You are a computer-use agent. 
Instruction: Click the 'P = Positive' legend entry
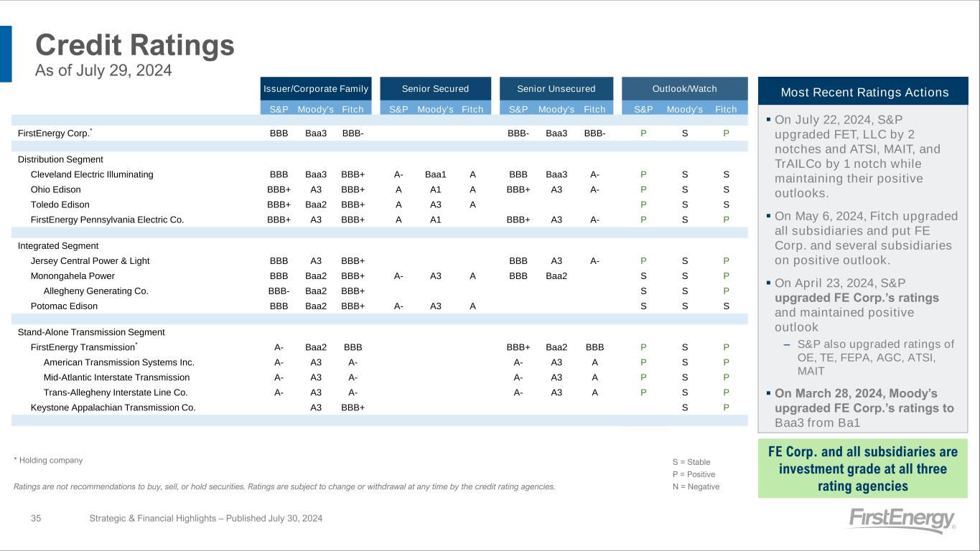[x=694, y=474]
